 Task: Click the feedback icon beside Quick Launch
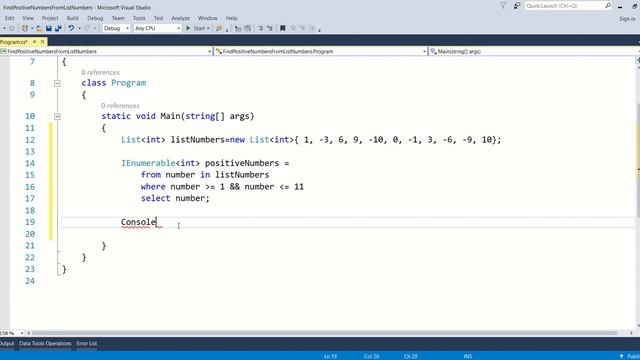click(516, 6)
